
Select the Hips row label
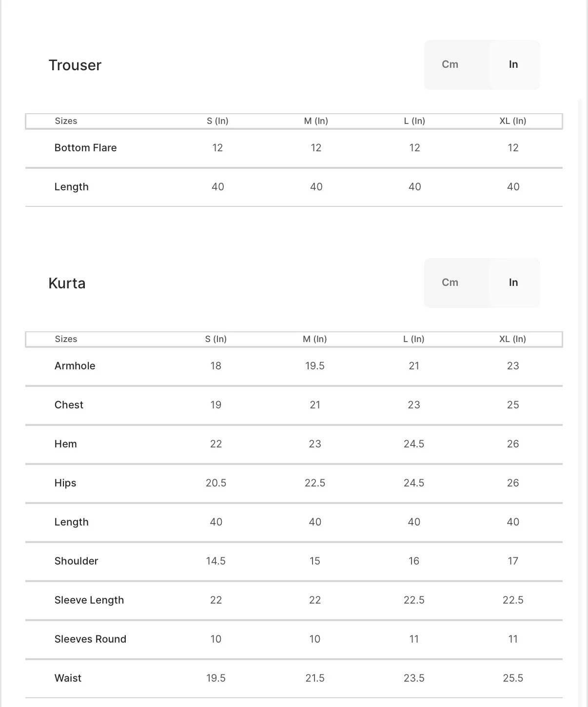coord(65,483)
